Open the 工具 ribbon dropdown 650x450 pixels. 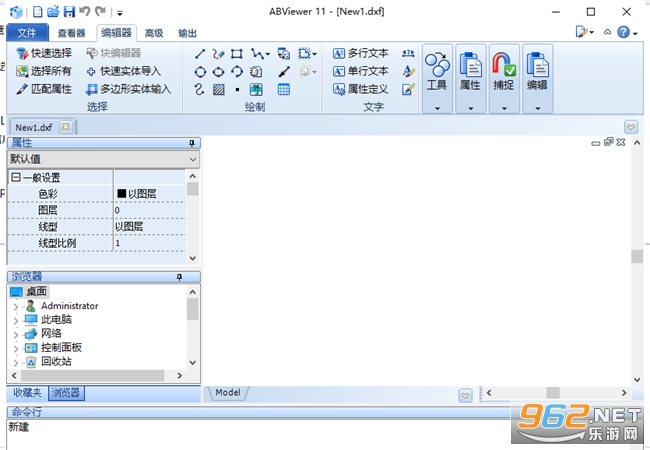point(437,79)
